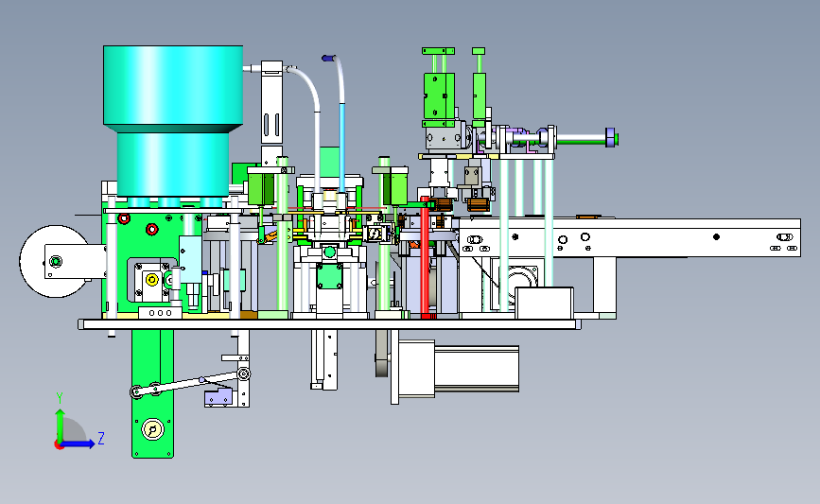Viewport: 820px width, 504px height.
Task: Select the red vertical column in the assembly
Action: 425,257
